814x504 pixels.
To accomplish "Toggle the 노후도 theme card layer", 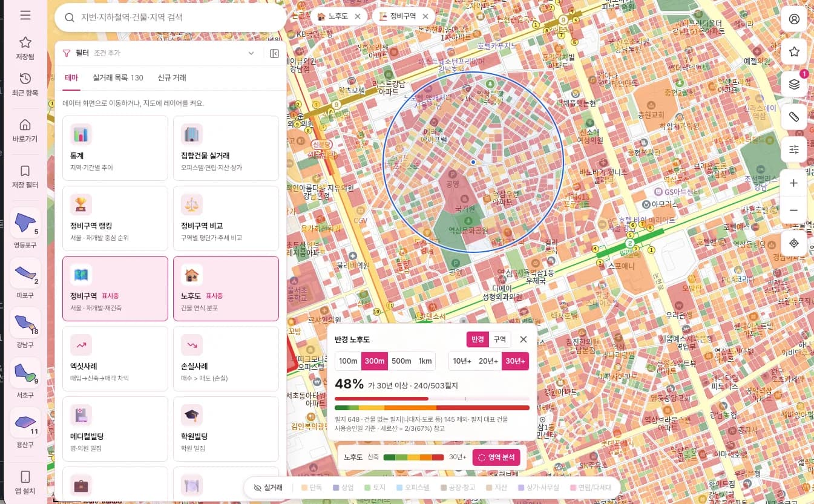I will (x=226, y=289).
